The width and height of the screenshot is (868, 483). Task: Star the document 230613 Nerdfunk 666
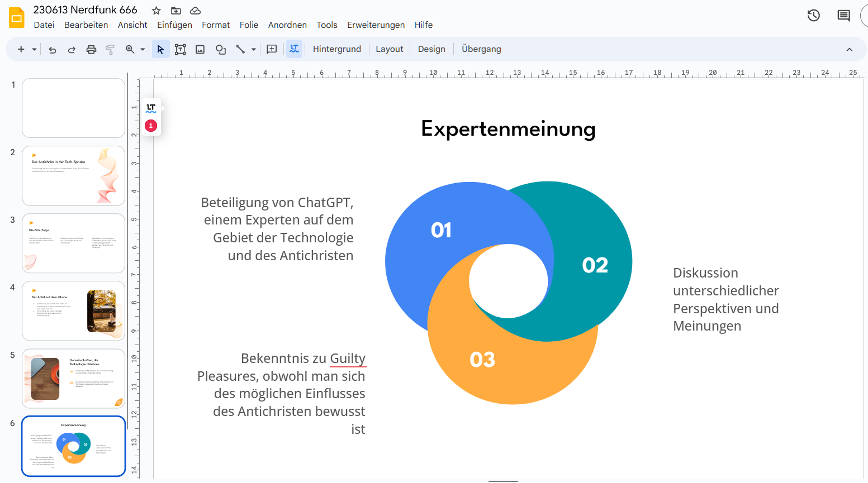pos(156,11)
